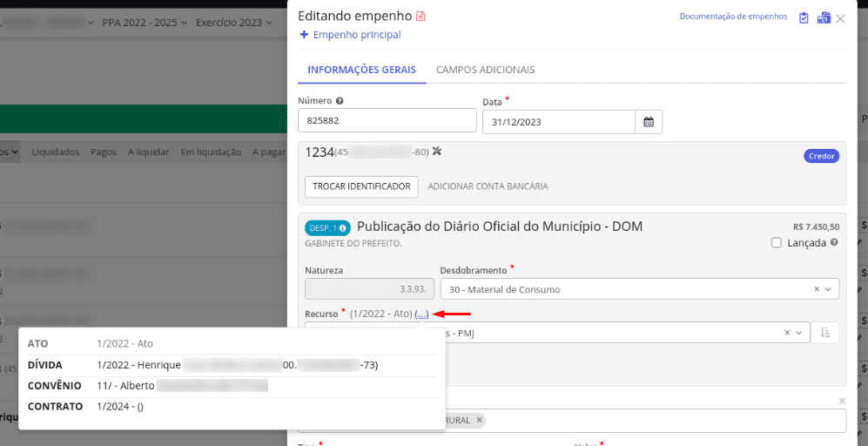Select the A liquidar filter tab
Viewport: 868px width, 446px height.
click(x=148, y=152)
